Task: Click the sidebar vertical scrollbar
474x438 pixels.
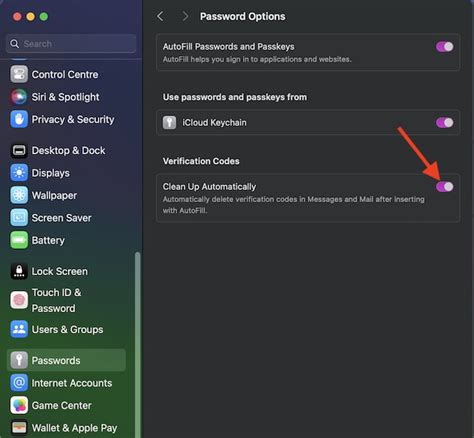Action: pyautogui.click(x=137, y=343)
